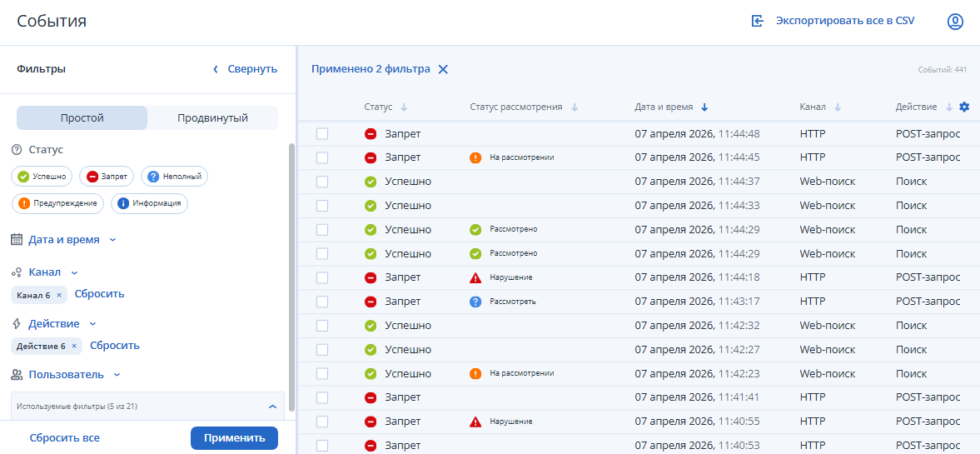
Task: Click the Сбросить все button
Action: tap(64, 437)
